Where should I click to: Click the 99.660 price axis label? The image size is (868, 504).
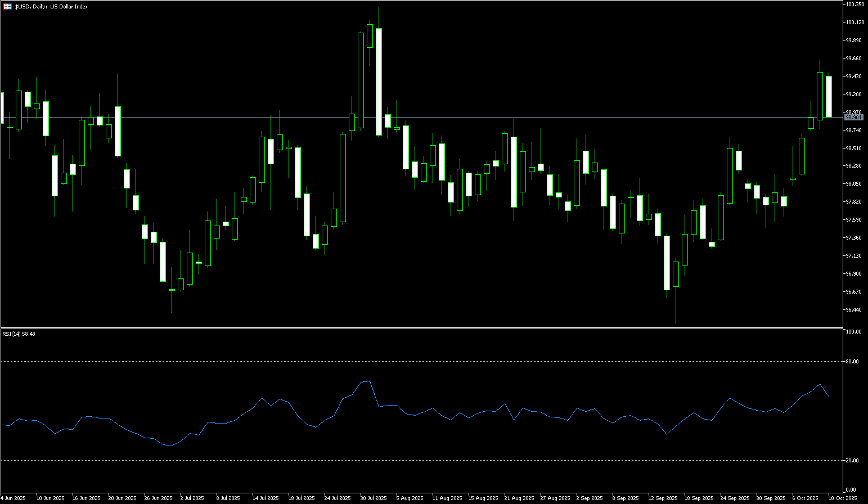(x=853, y=58)
